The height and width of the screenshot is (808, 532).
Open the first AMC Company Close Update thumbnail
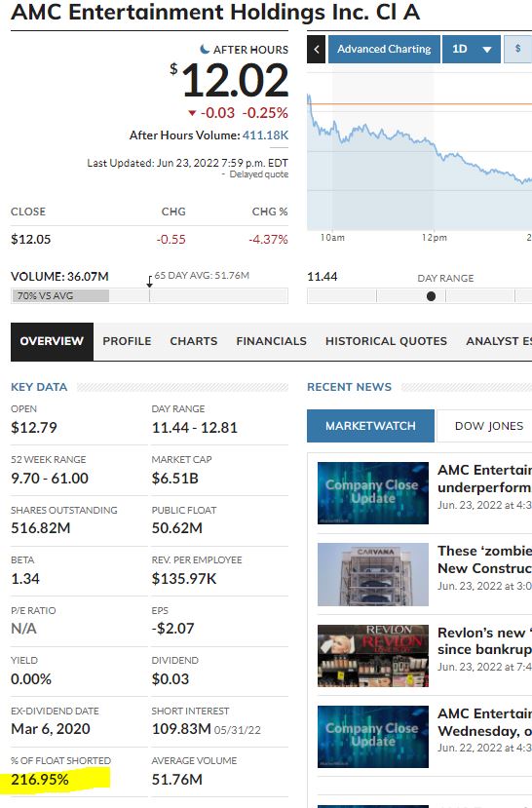[x=373, y=493]
